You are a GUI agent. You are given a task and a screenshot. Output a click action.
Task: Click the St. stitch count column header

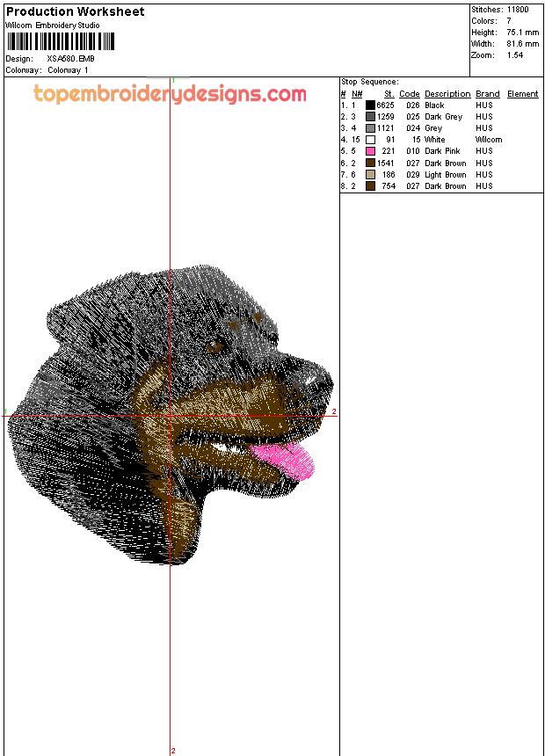[389, 94]
